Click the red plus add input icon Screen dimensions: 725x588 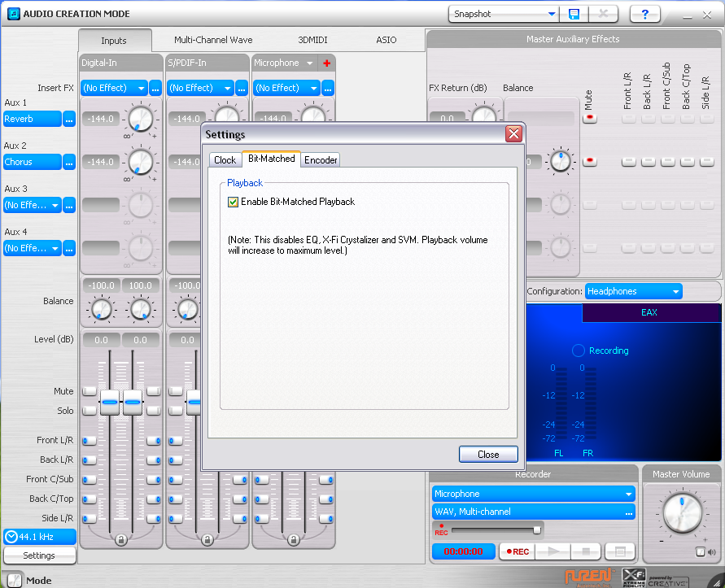(327, 63)
